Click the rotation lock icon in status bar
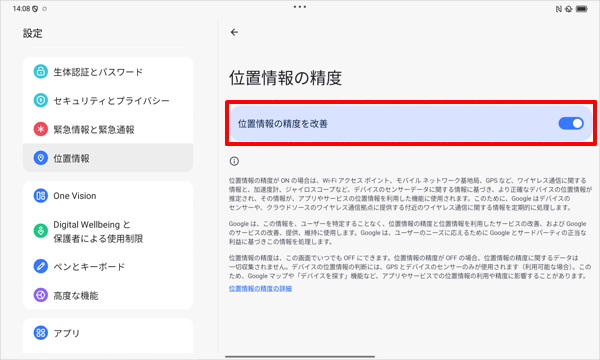This screenshot has width=600, height=360. pyautogui.click(x=569, y=9)
